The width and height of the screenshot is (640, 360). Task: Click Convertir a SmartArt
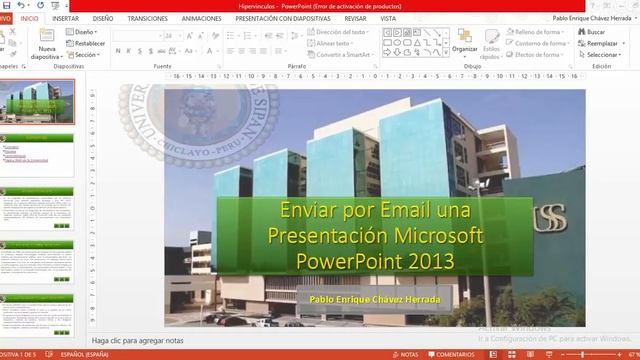(x=341, y=55)
